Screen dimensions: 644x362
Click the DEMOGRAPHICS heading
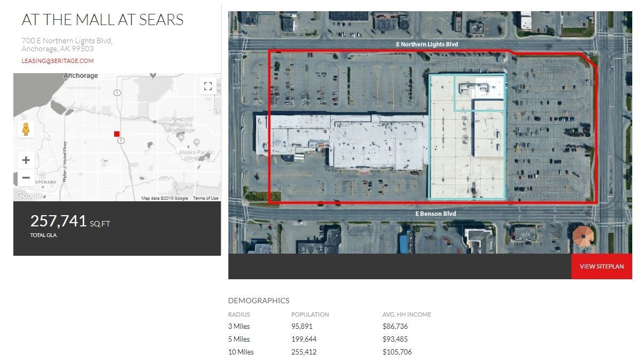click(x=259, y=301)
